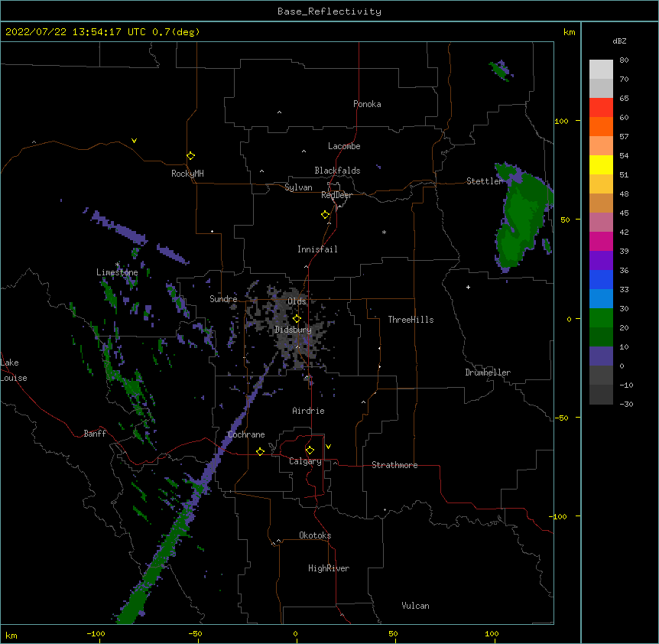Click the yellow V marker northwest of RockyMH
Viewport: 659px width, 644px height.
(x=134, y=141)
